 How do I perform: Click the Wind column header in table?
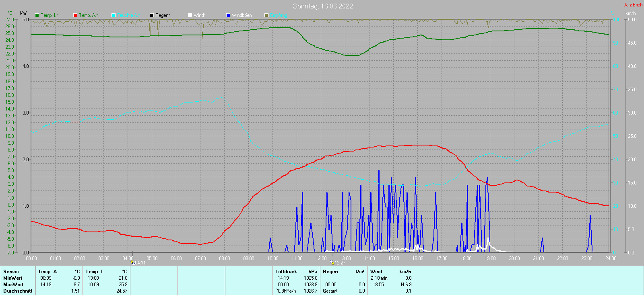tap(376, 272)
